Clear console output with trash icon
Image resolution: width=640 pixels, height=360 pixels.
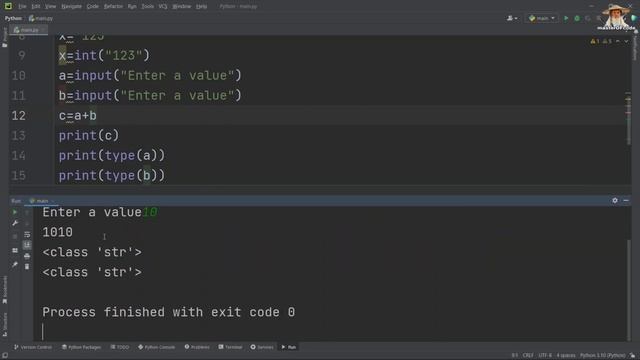[x=27, y=267]
